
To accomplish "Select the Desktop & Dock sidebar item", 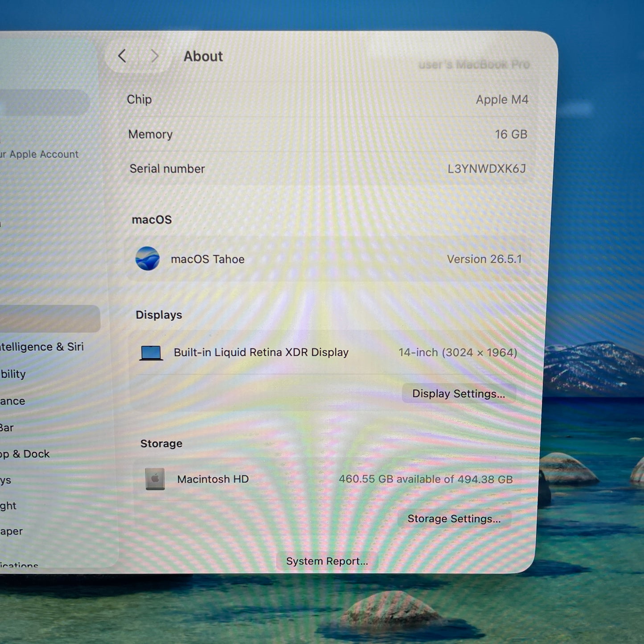I will tap(25, 454).
